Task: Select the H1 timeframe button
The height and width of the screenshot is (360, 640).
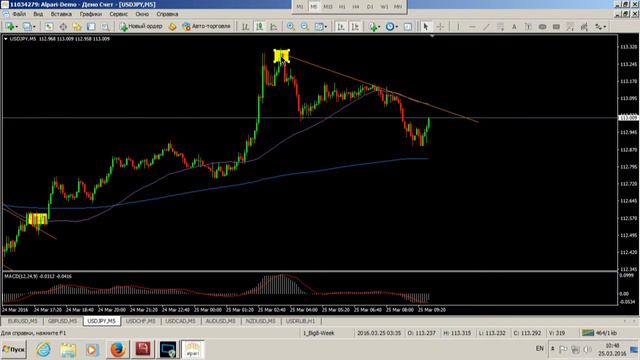Action: click(x=342, y=7)
